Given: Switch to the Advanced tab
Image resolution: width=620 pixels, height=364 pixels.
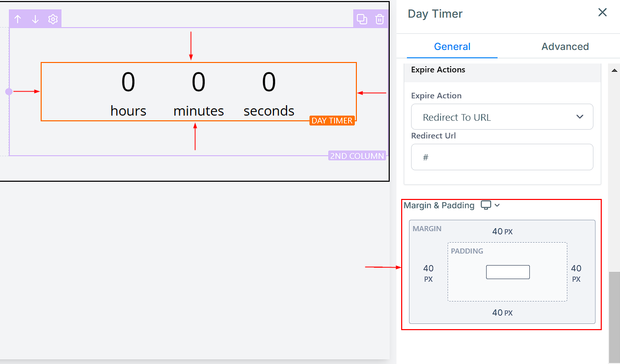Looking at the screenshot, I should [565, 46].
